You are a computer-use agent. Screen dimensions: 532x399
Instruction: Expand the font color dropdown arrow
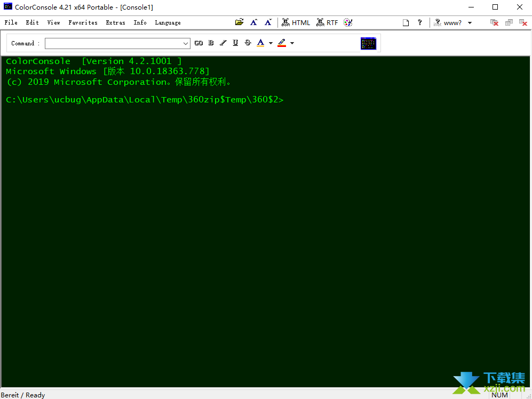[271, 43]
